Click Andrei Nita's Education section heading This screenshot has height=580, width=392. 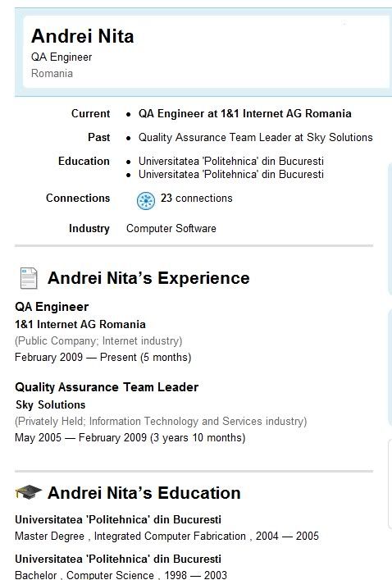point(144,493)
